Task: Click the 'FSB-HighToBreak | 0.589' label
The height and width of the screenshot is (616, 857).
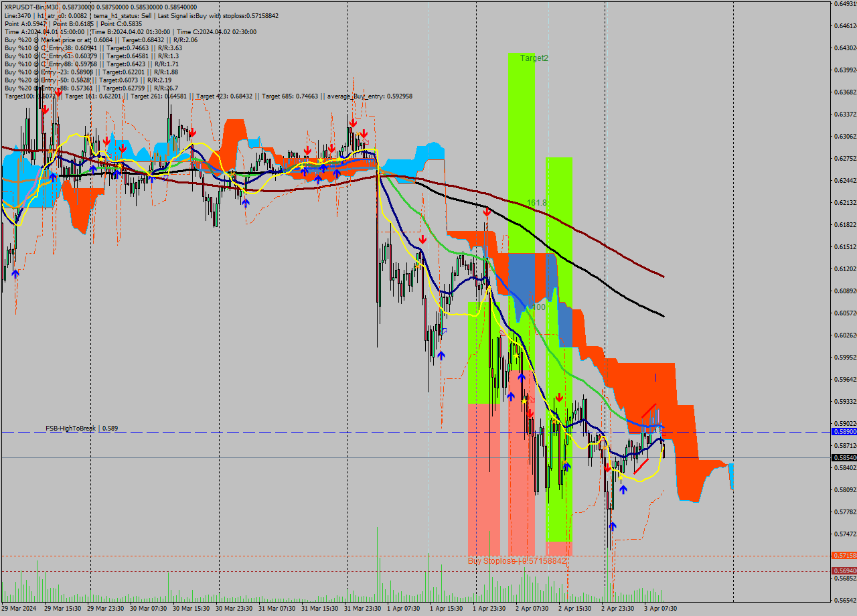Action: [x=82, y=428]
